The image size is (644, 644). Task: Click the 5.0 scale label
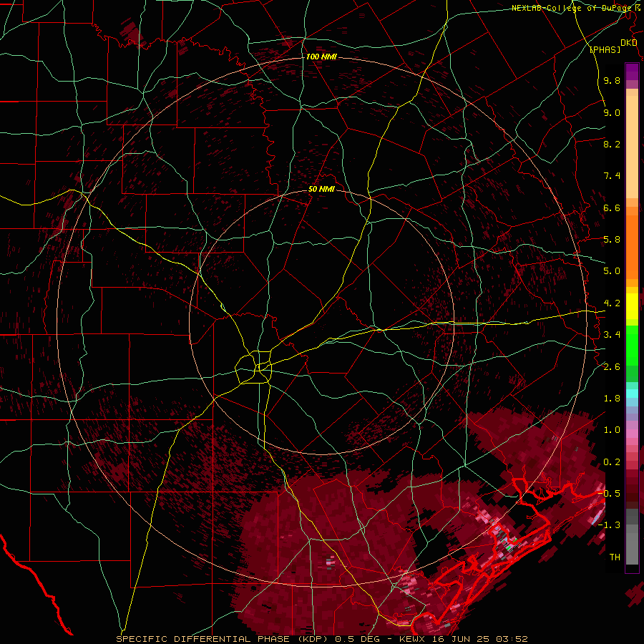click(x=612, y=271)
